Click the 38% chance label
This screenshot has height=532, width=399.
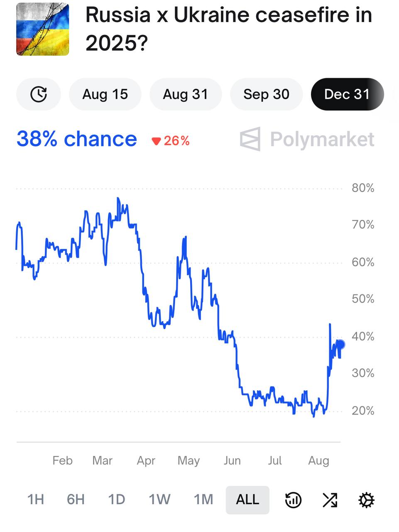(x=77, y=139)
